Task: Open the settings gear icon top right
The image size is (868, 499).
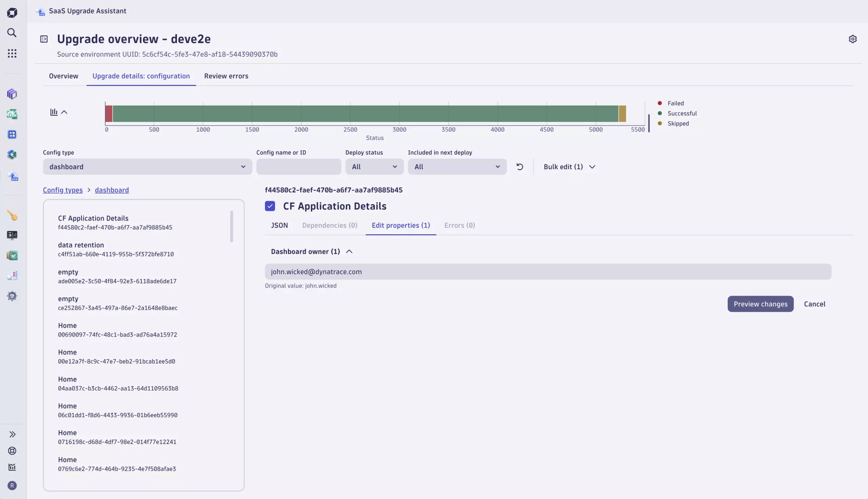Action: (853, 39)
